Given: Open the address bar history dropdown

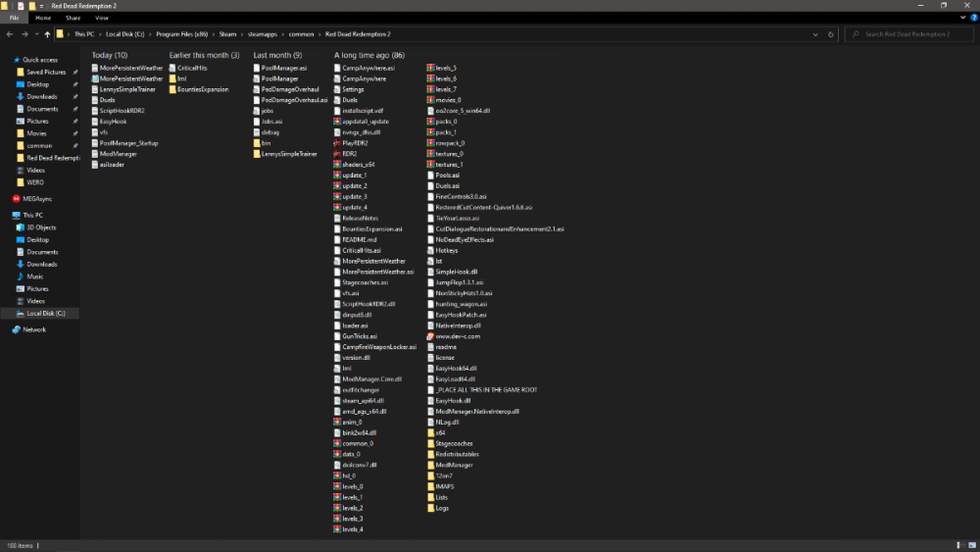Looking at the screenshot, I should coord(818,34).
